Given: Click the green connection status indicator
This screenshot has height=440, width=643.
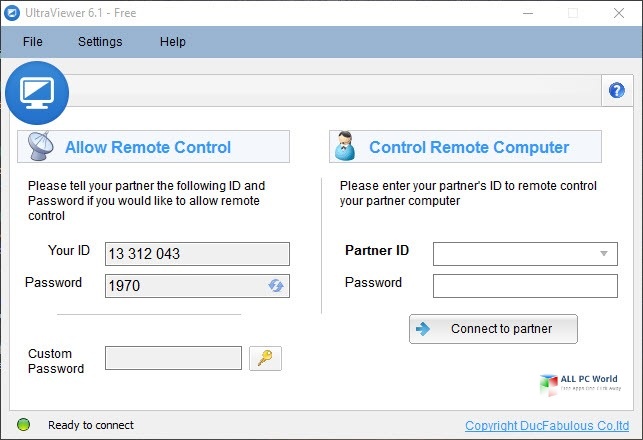Looking at the screenshot, I should (x=23, y=424).
